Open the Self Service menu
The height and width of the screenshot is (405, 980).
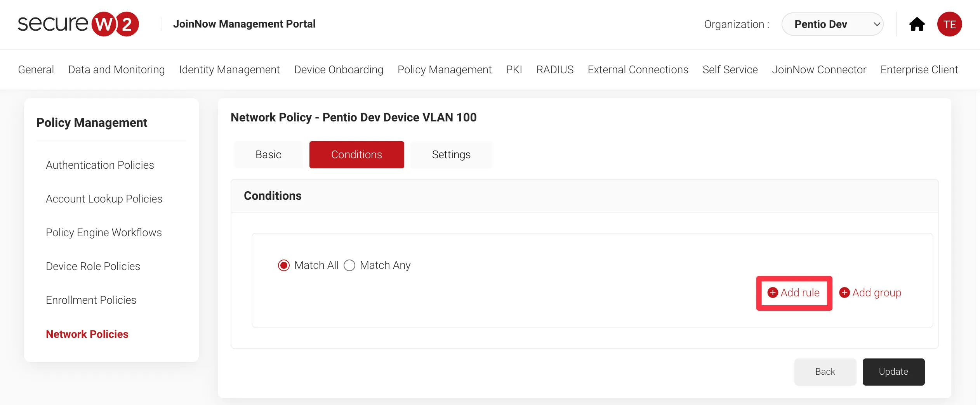coord(730,69)
